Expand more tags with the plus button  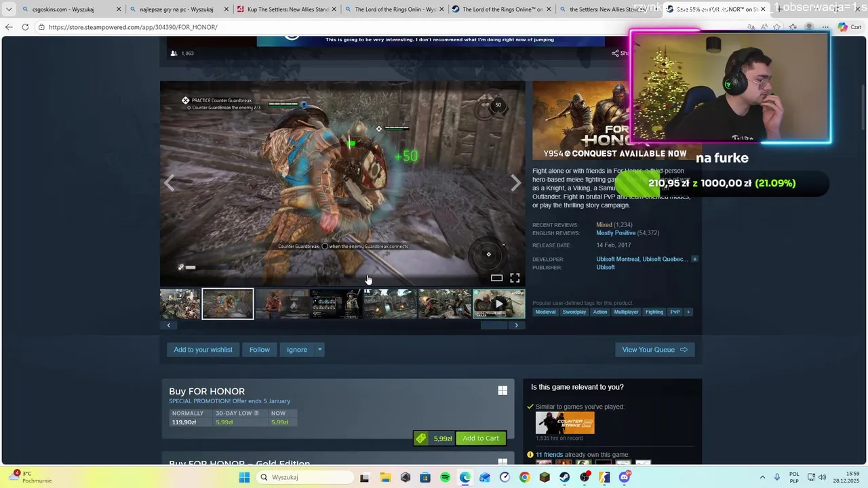[688, 312]
